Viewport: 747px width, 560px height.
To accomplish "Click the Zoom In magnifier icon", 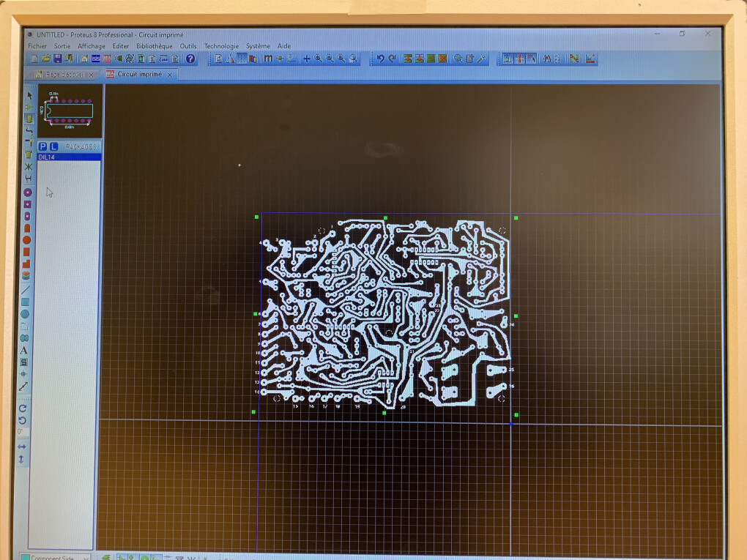I will coord(319,59).
